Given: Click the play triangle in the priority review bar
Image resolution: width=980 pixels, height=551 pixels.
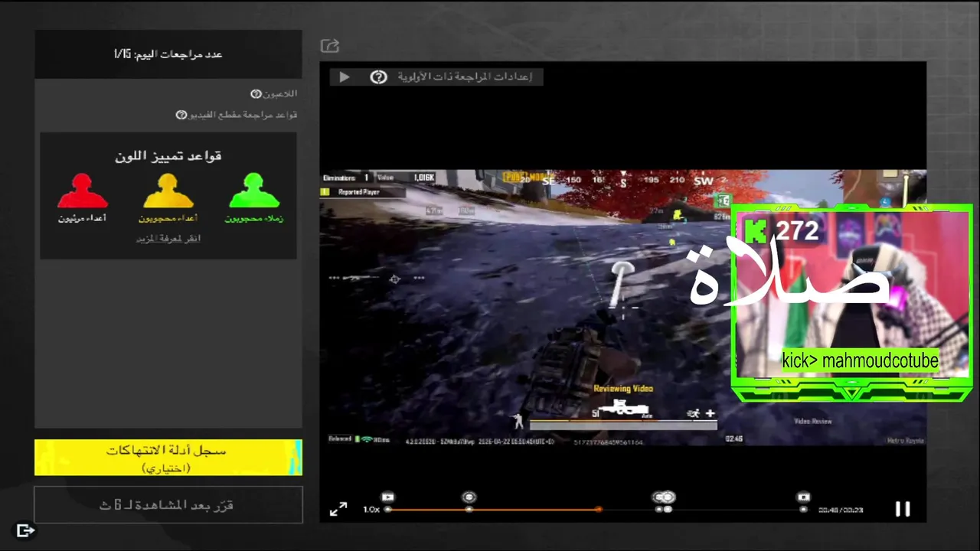Looking at the screenshot, I should pos(344,77).
